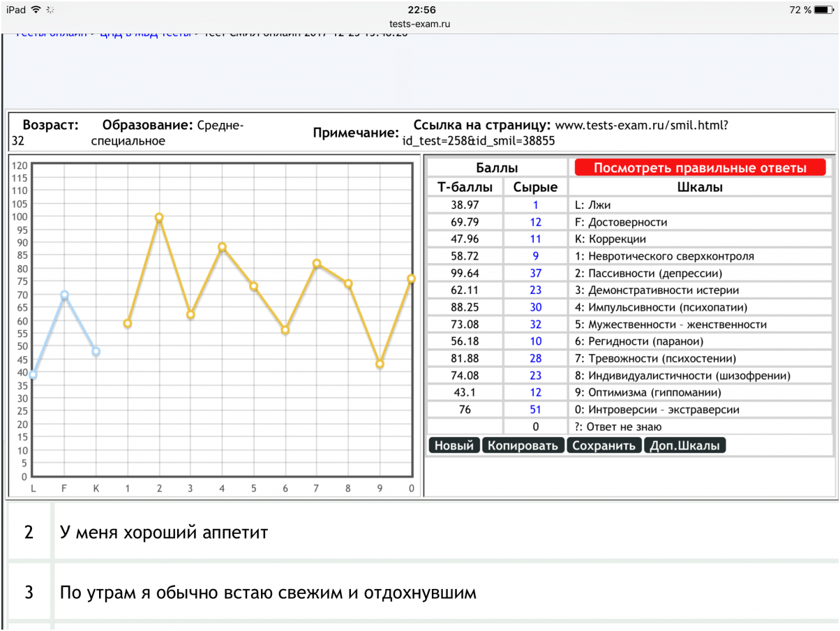This screenshot has width=840, height=631.
Task: Click the scale 4 data point on chart
Action: 222,247
